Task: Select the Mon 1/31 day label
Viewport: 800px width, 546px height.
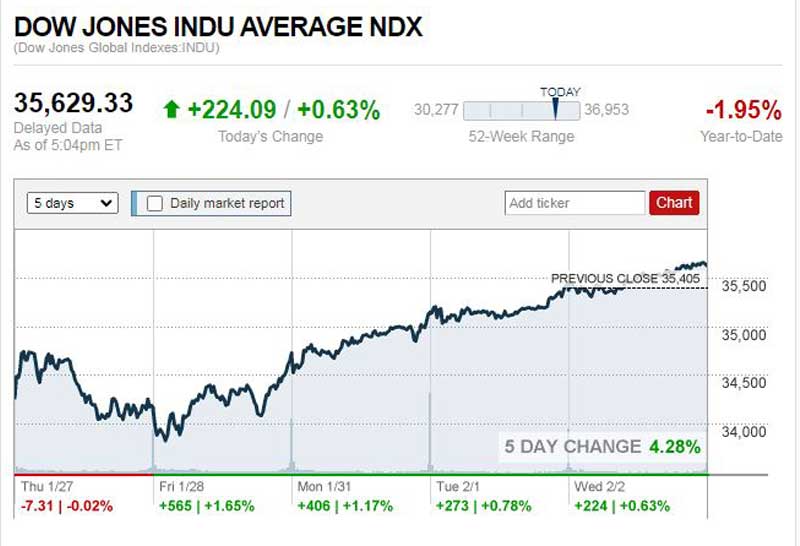Action: 324,486
